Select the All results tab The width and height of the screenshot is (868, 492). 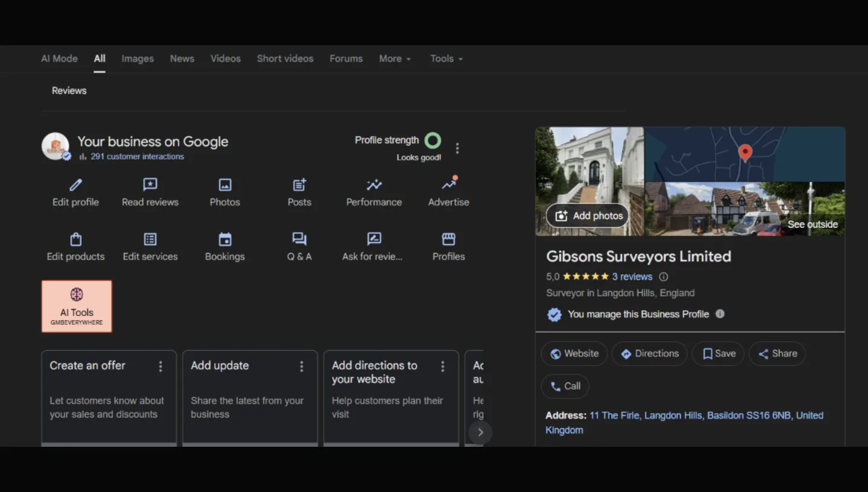(x=99, y=58)
